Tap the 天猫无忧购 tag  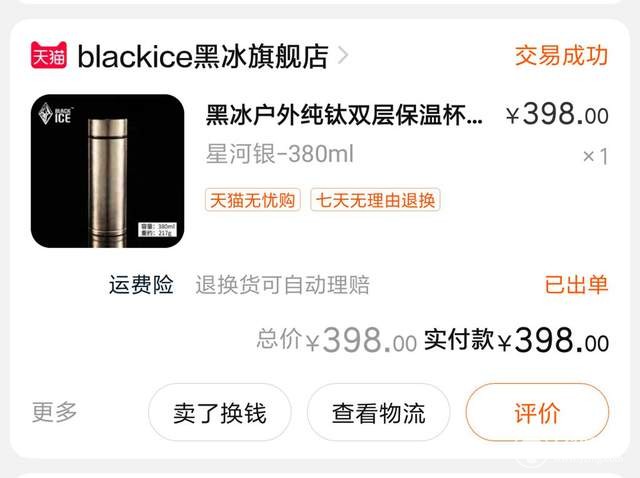pos(253,200)
